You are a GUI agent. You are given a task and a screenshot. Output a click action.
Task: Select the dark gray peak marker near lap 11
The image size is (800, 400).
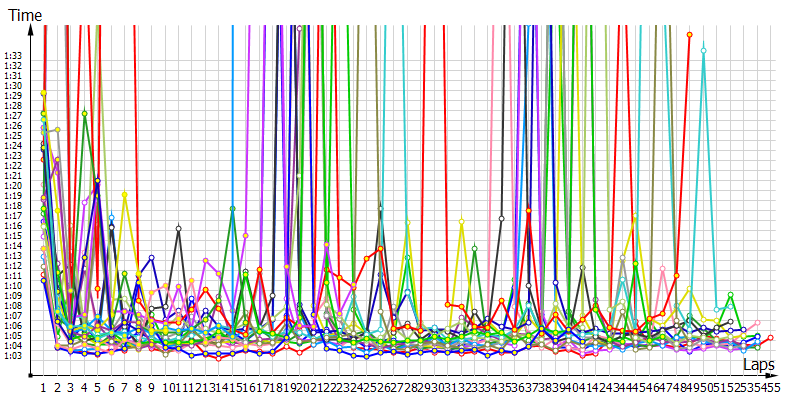178,228
